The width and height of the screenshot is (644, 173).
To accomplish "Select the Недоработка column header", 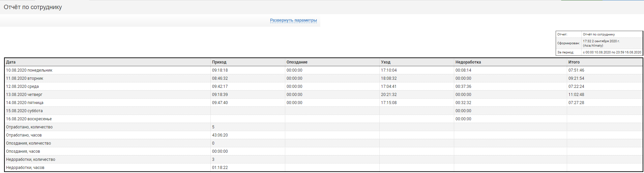I will click(x=468, y=62).
